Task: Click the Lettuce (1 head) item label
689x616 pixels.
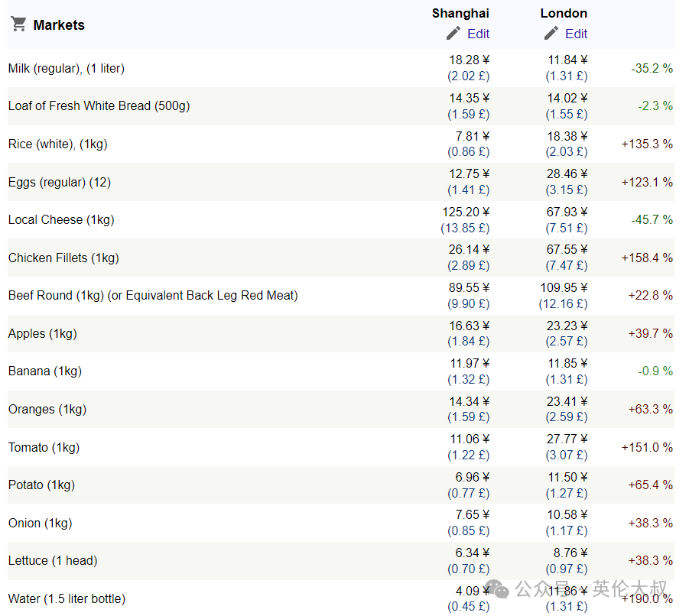Action: pyautogui.click(x=53, y=561)
